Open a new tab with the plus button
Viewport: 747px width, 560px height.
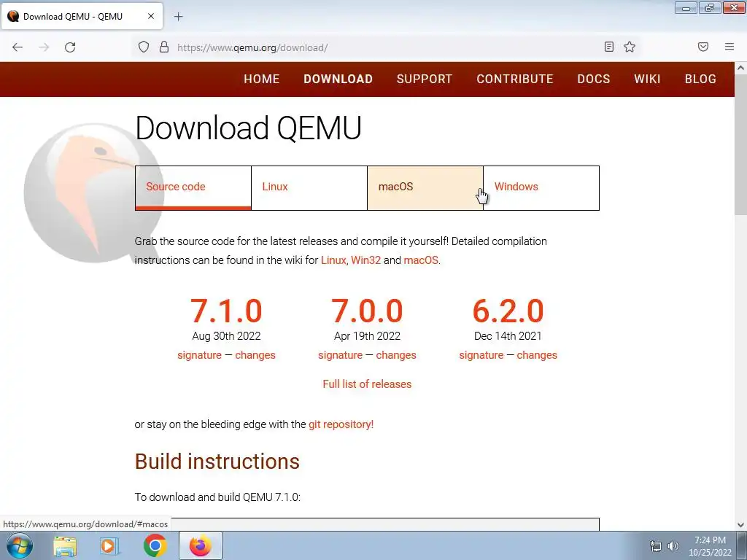click(x=178, y=17)
